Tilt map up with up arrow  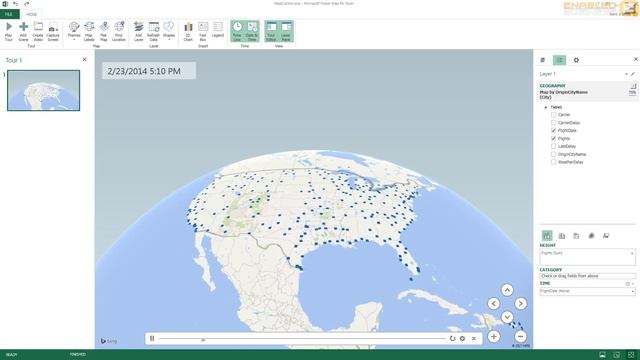(x=507, y=290)
